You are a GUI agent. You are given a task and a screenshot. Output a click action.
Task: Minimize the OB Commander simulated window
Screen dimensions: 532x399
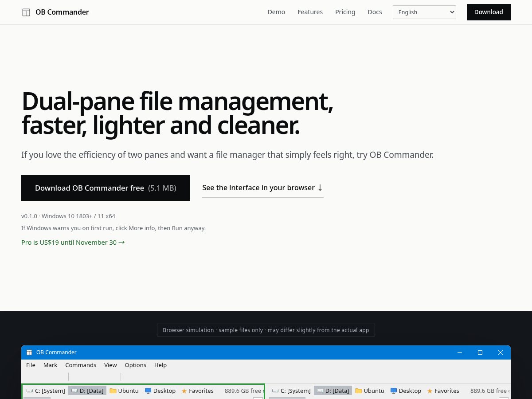click(459, 352)
